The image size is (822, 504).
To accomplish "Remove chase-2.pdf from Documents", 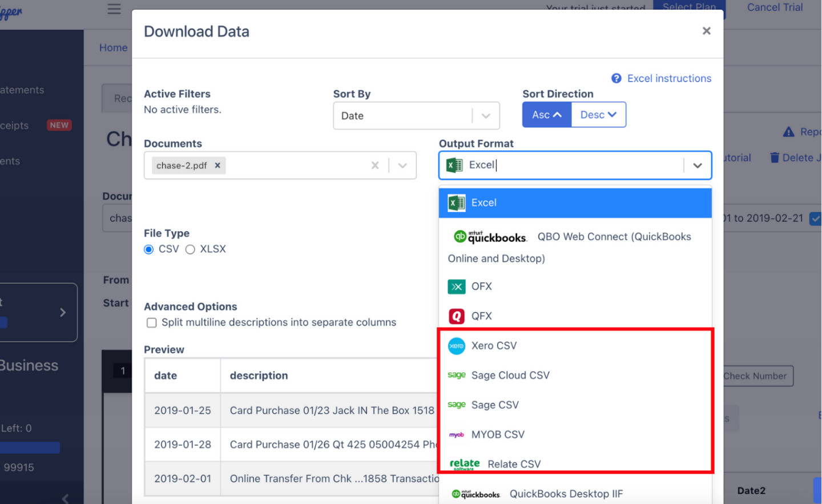I will (217, 166).
